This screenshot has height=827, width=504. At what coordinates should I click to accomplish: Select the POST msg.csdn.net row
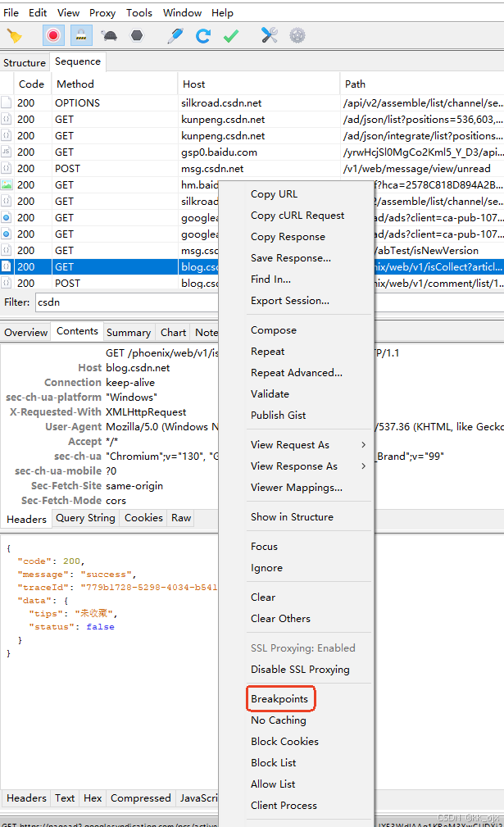(x=252, y=168)
